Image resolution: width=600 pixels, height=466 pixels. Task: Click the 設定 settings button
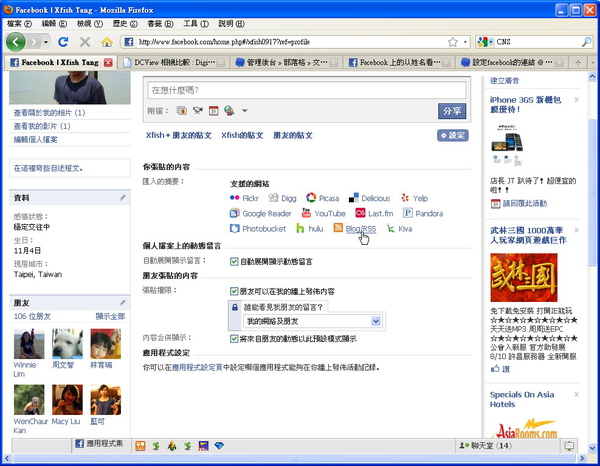pyautogui.click(x=453, y=135)
